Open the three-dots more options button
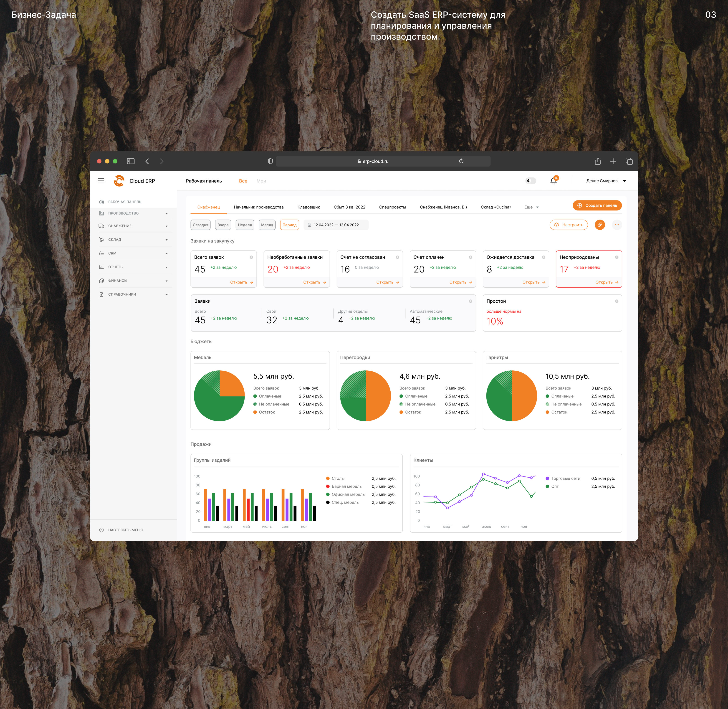The height and width of the screenshot is (709, 728). click(x=617, y=225)
